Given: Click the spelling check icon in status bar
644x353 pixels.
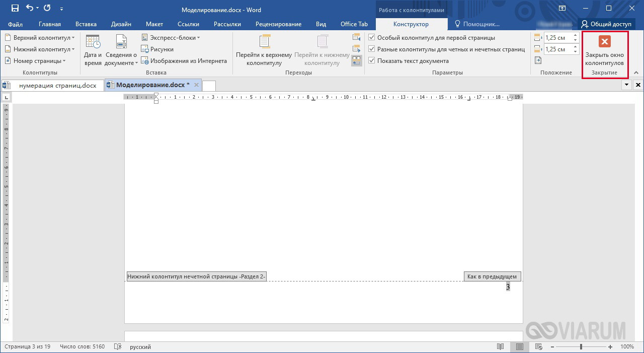Looking at the screenshot, I should (x=118, y=347).
